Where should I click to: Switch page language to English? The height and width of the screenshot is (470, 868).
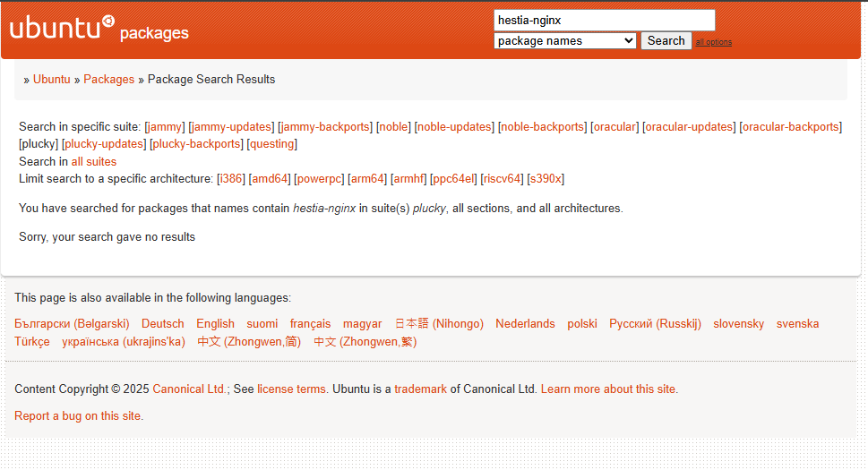click(x=215, y=323)
